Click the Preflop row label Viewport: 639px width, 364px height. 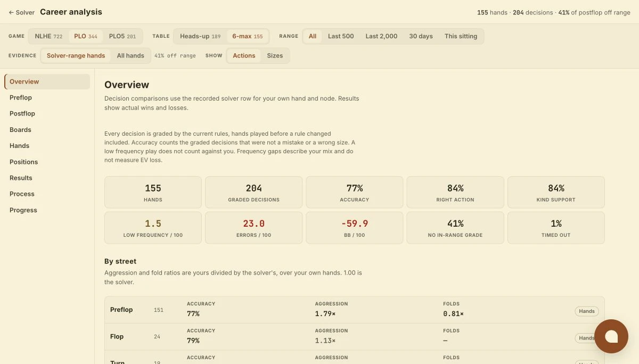click(121, 310)
